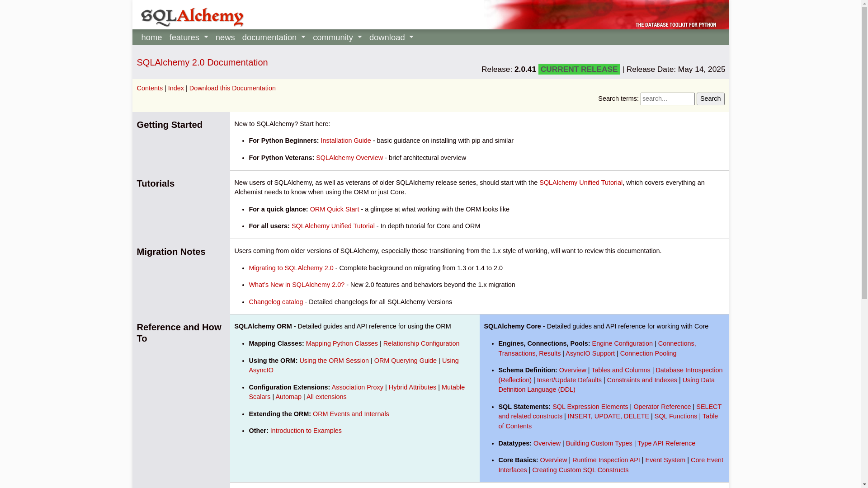Open Introduction to Examples link
Viewport: 868px width, 488px height.
(x=306, y=431)
